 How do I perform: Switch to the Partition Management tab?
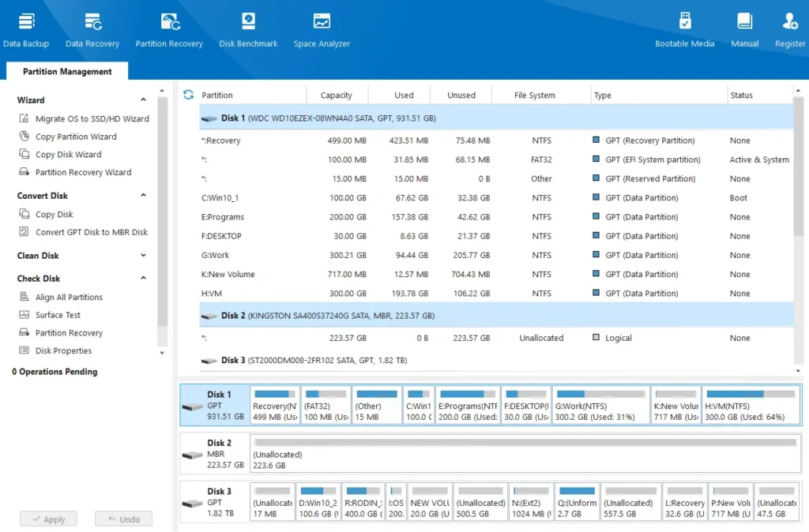point(66,70)
